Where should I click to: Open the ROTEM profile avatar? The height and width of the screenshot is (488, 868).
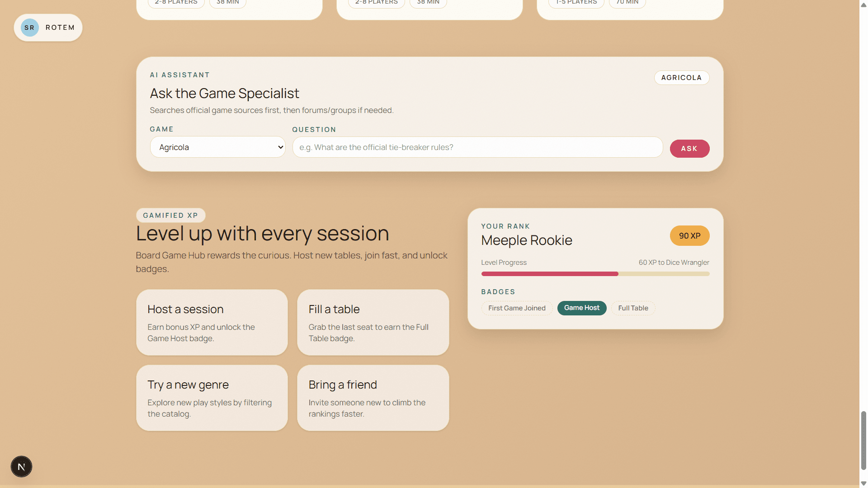(x=47, y=27)
